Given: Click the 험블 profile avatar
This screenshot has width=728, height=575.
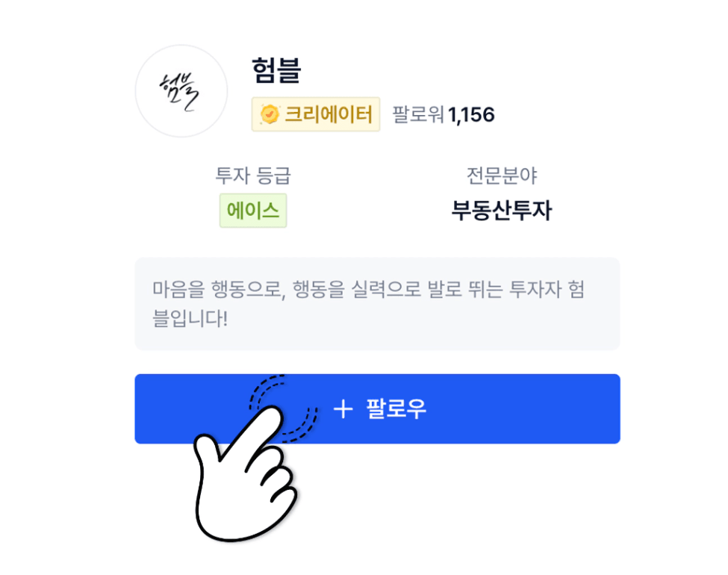Looking at the screenshot, I should click(181, 91).
